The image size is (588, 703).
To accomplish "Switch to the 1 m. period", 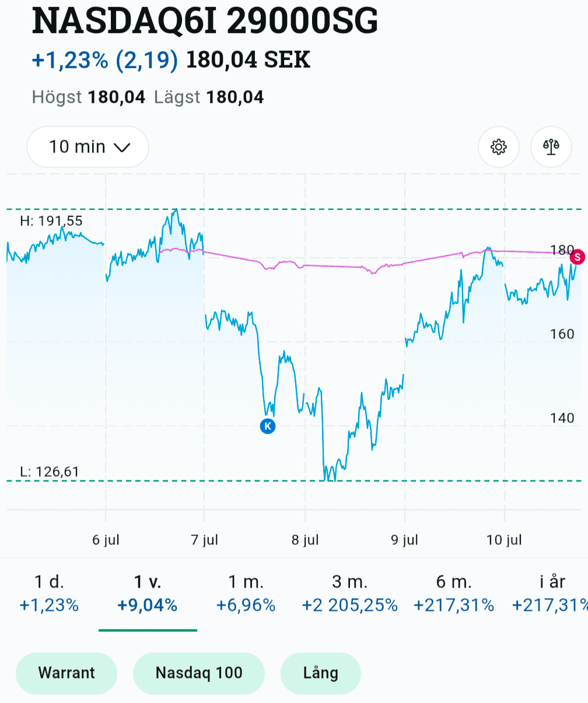I will click(x=246, y=593).
